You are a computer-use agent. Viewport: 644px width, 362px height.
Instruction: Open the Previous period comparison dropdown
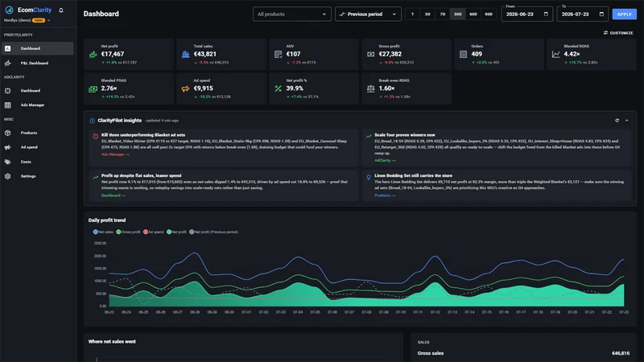coord(368,14)
